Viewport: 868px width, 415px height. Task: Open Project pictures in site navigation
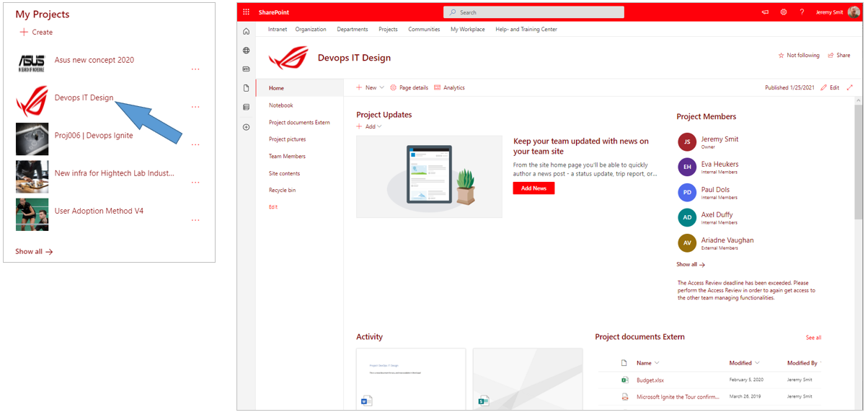pos(287,139)
